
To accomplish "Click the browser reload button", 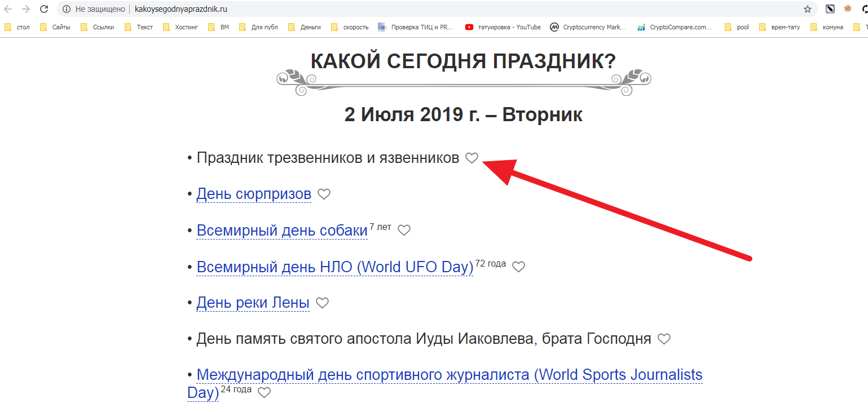I will click(x=43, y=9).
